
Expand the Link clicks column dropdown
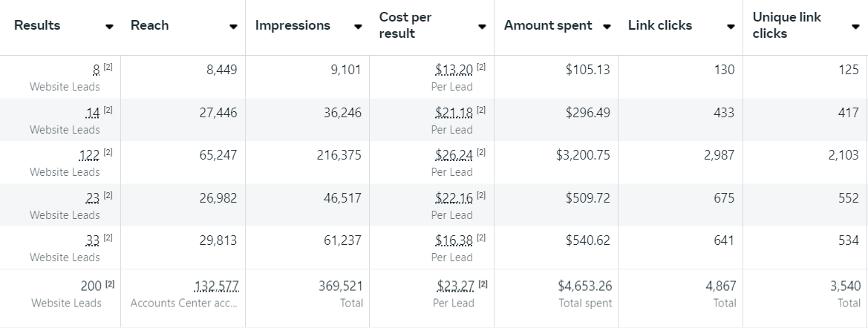pos(731,27)
